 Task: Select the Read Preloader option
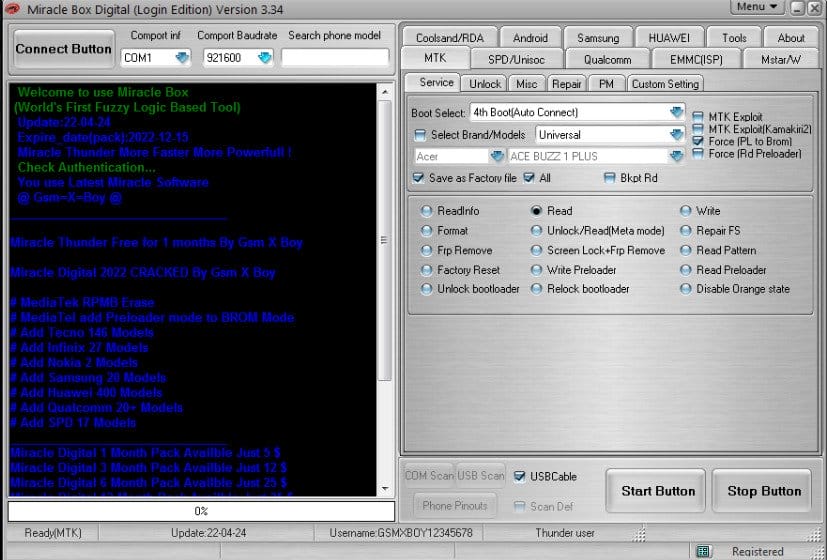tap(685, 270)
